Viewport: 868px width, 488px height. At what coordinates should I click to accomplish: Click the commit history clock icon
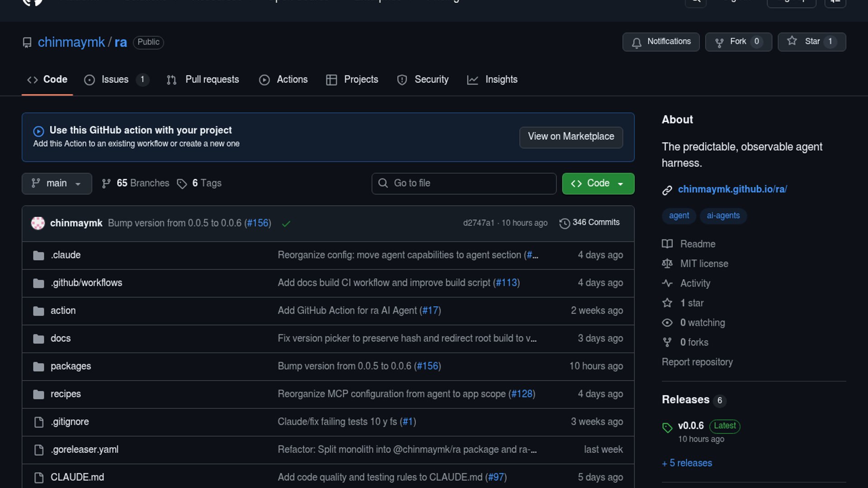point(564,223)
